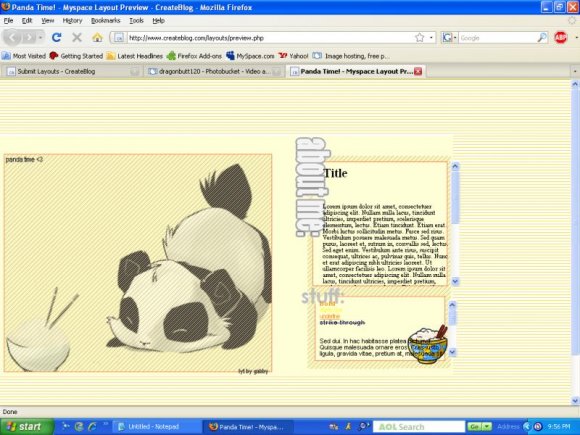Click the stuff box scrollbar thumb
Viewport: 580px width, 435px height.
pos(452,317)
